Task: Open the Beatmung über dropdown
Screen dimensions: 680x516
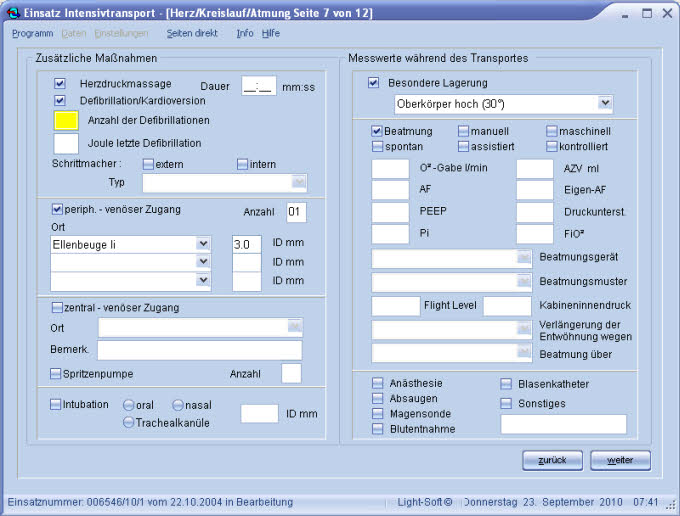Action: (524, 352)
